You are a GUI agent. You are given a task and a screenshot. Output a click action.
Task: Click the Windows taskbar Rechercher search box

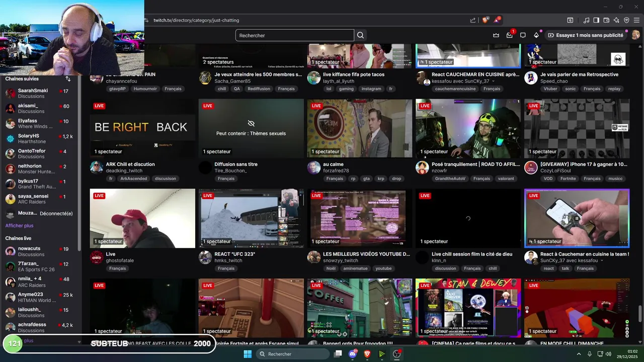pos(293,354)
